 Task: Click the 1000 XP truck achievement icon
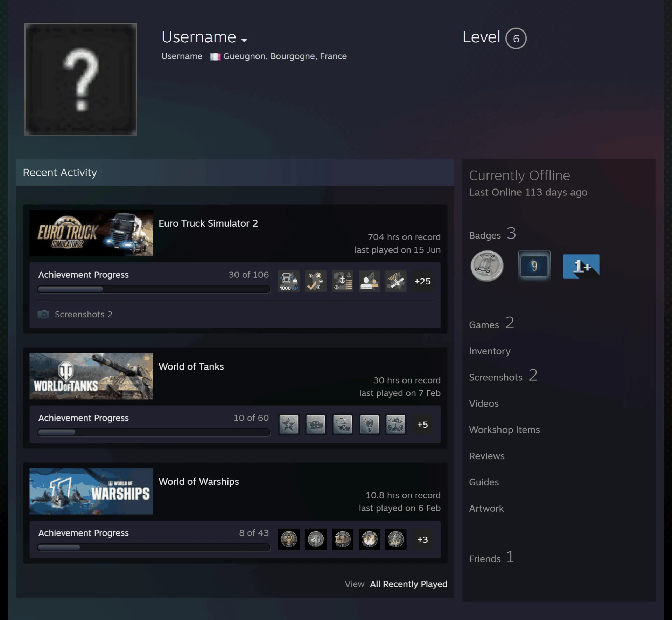[x=289, y=281]
